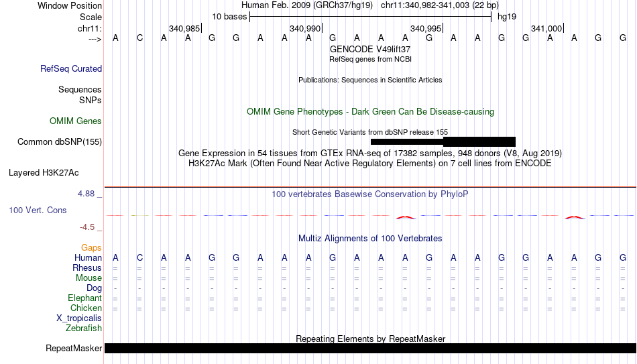Select the Elephant species label

[x=84, y=298]
